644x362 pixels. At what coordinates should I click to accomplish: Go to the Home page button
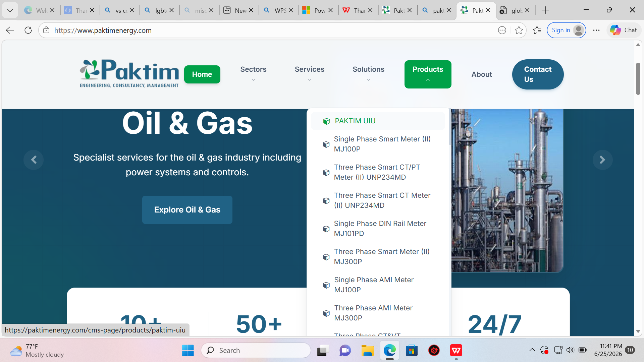coord(202,74)
